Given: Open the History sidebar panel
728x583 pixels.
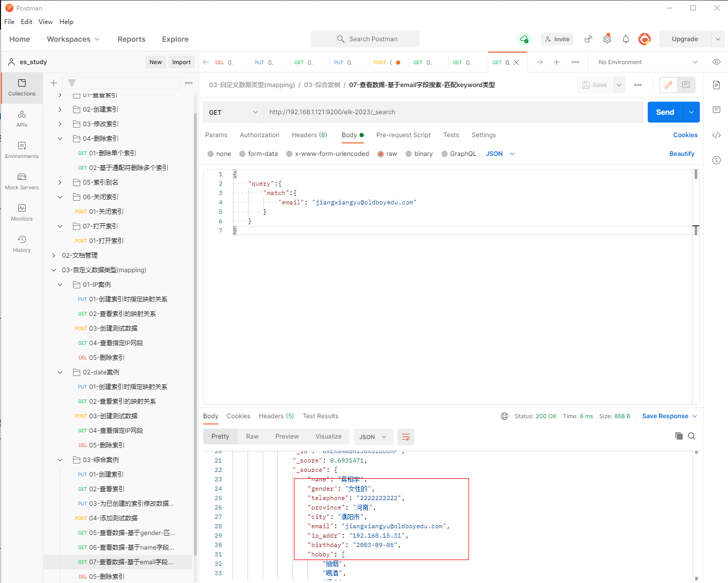Looking at the screenshot, I should (22, 244).
